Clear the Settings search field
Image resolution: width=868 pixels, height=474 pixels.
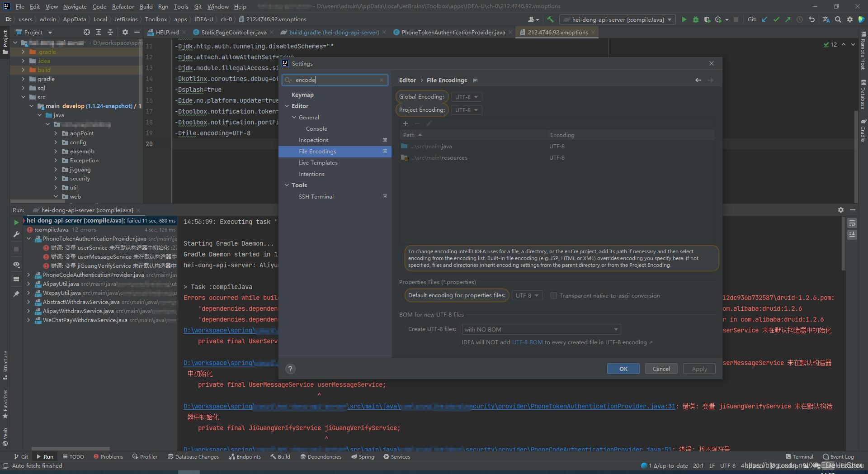click(382, 80)
